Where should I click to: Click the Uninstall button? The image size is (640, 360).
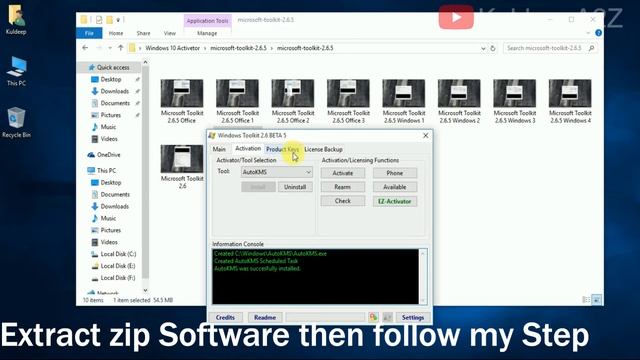295,187
